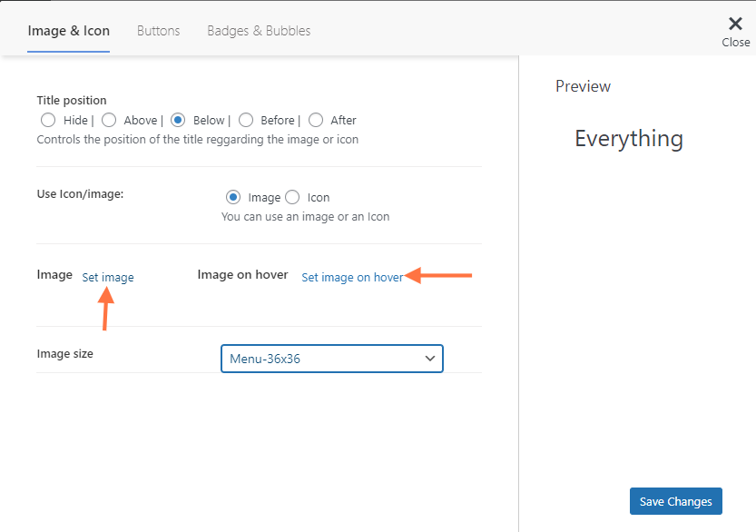Click the Save Changes button
The width and height of the screenshot is (756, 532).
pos(675,501)
